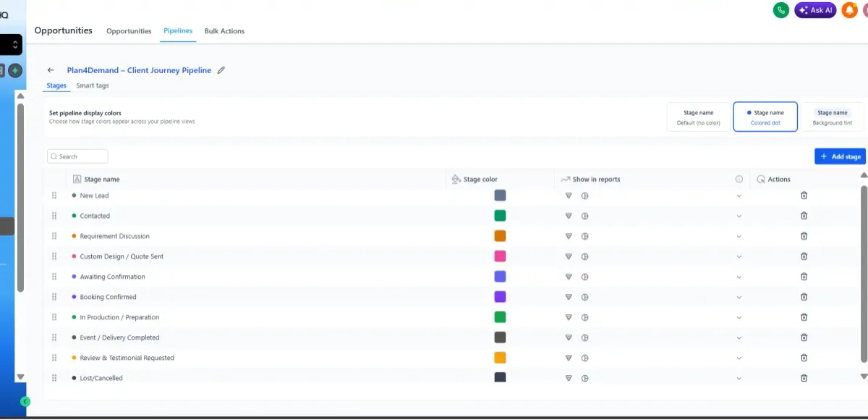Image resolution: width=868 pixels, height=420 pixels.
Task: Toggle funnel chart for Custom Design / Quote Sent
Action: [x=569, y=256]
